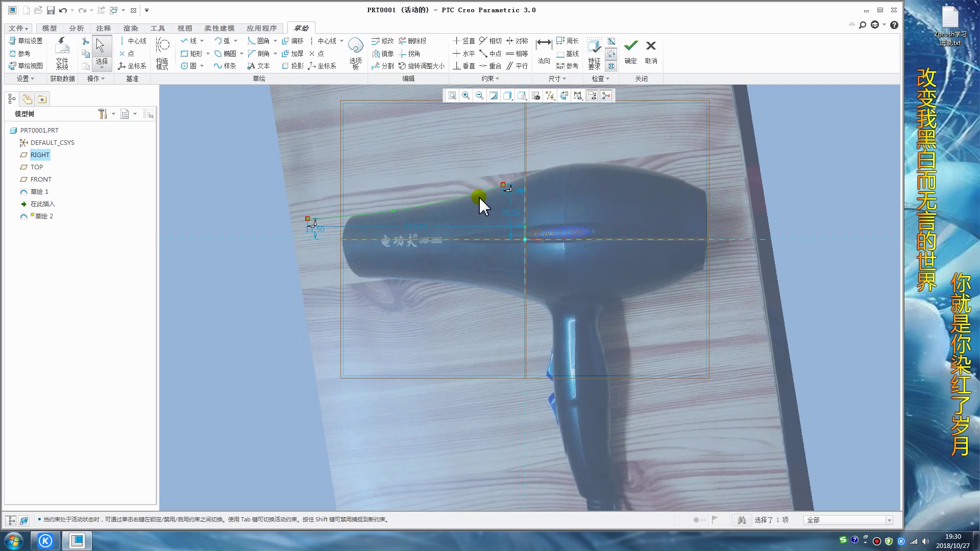This screenshot has height=551, width=980.
Task: Click the Feature Requirements icon
Action: [x=594, y=47]
